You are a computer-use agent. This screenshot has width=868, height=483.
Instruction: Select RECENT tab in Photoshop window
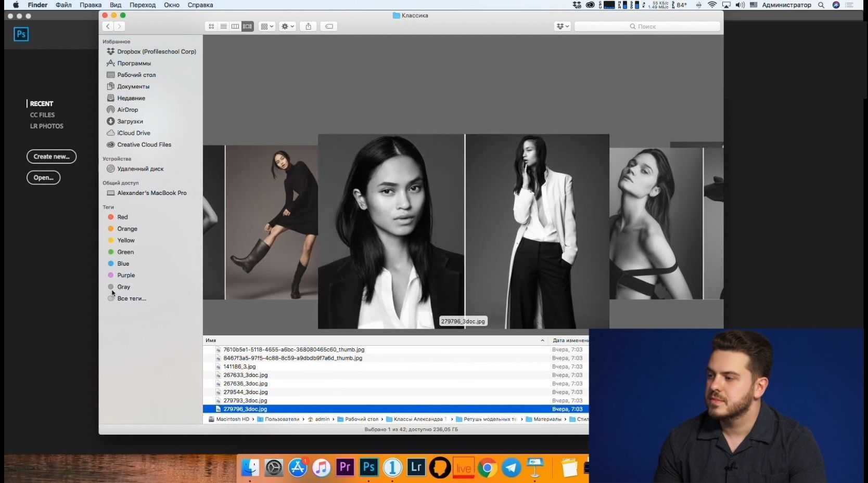(x=42, y=103)
